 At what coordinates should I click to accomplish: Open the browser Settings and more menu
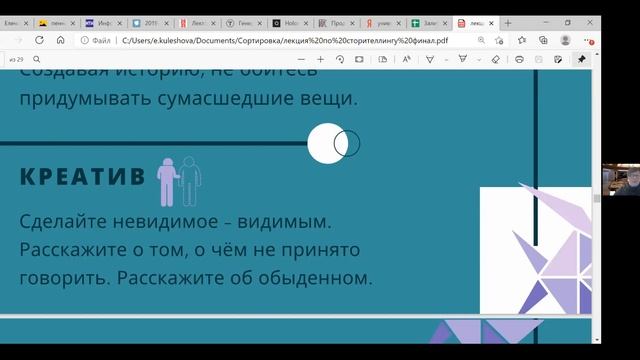[589, 40]
